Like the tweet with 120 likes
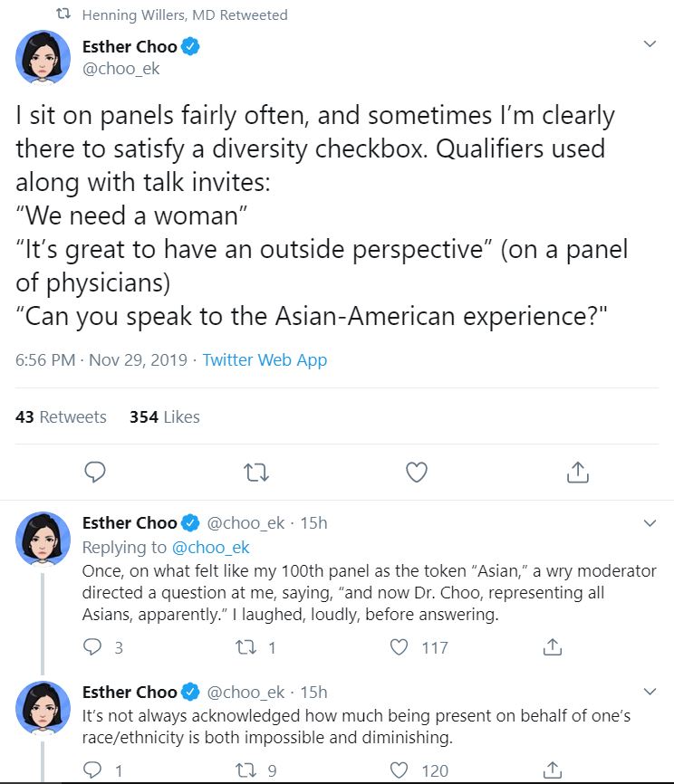Image resolution: width=674 pixels, height=784 pixels. click(400, 770)
